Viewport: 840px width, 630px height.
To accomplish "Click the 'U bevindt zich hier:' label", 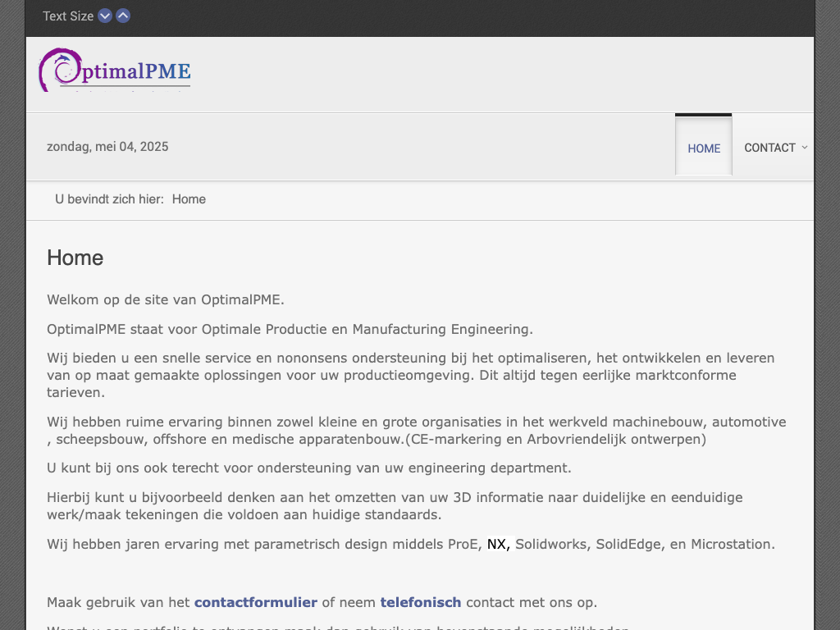I will [109, 199].
